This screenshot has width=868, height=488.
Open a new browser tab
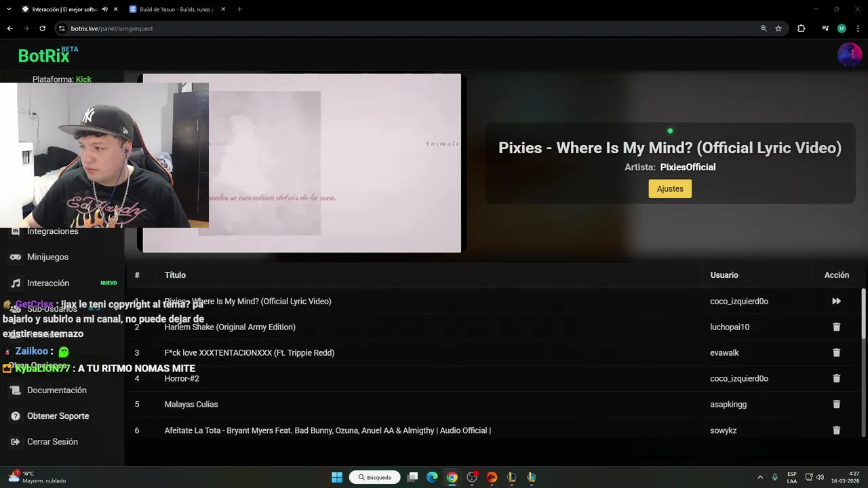pyautogui.click(x=239, y=9)
